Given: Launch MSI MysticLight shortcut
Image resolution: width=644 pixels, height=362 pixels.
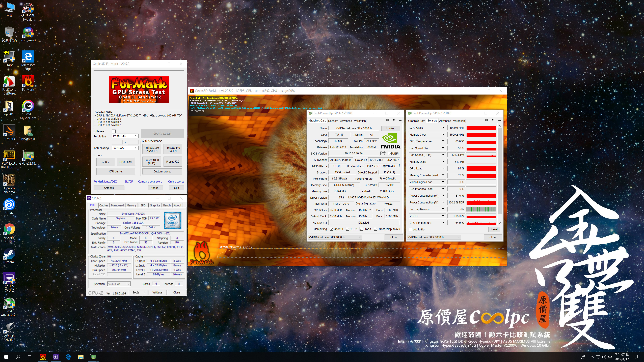Looking at the screenshot, I should pyautogui.click(x=28, y=110).
